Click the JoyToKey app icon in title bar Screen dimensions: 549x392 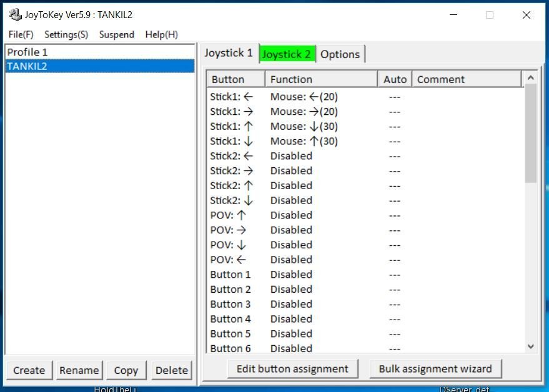15,15
